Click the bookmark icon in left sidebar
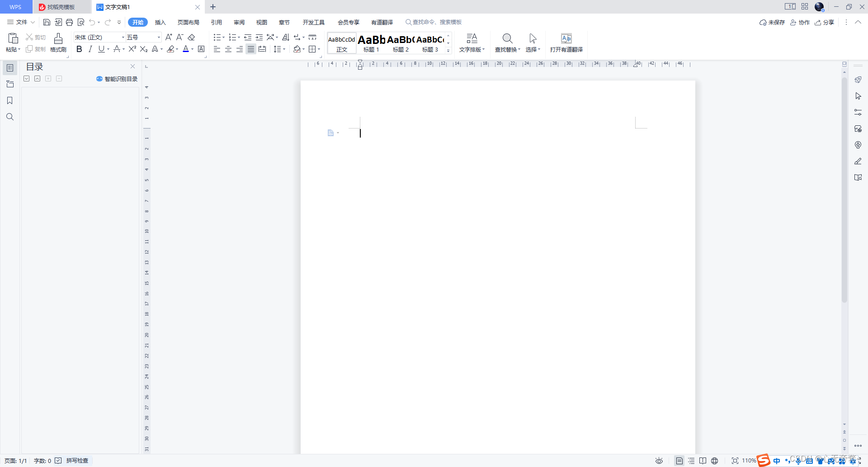Image resolution: width=868 pixels, height=467 pixels. [x=9, y=100]
